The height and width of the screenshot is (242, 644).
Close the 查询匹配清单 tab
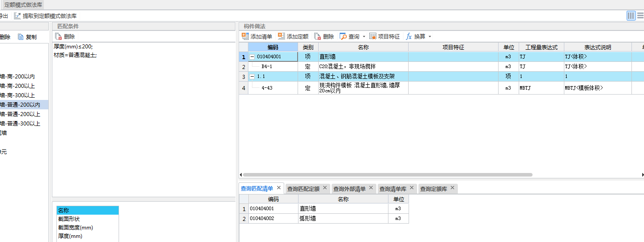pyautogui.click(x=278, y=188)
